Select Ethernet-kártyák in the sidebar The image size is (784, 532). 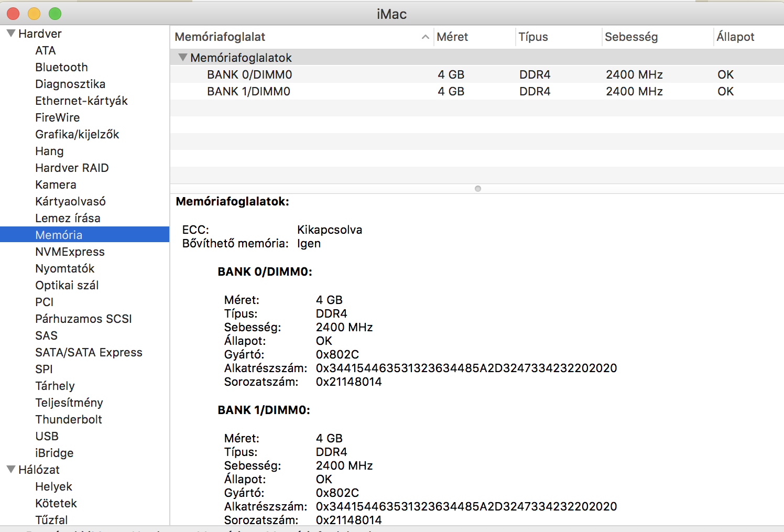tap(81, 101)
